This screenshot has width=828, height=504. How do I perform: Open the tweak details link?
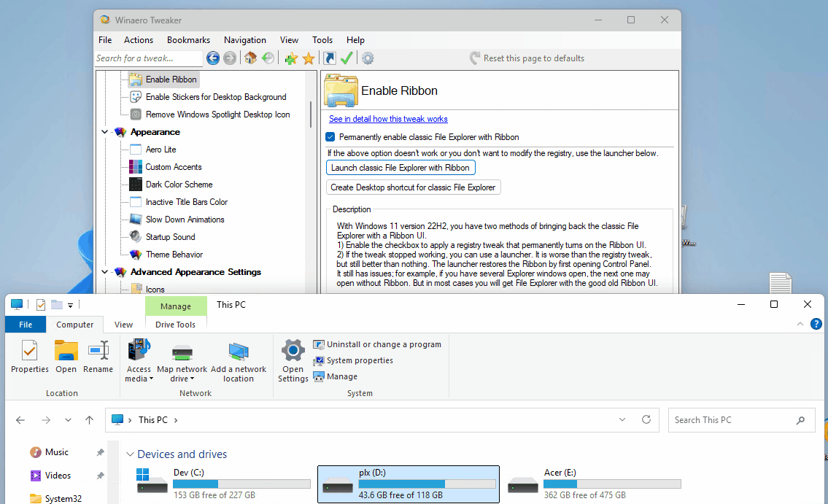click(x=388, y=119)
